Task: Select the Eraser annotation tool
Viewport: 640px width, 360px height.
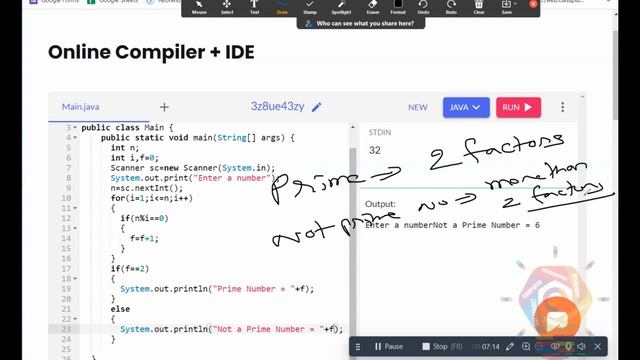Action: click(373, 7)
